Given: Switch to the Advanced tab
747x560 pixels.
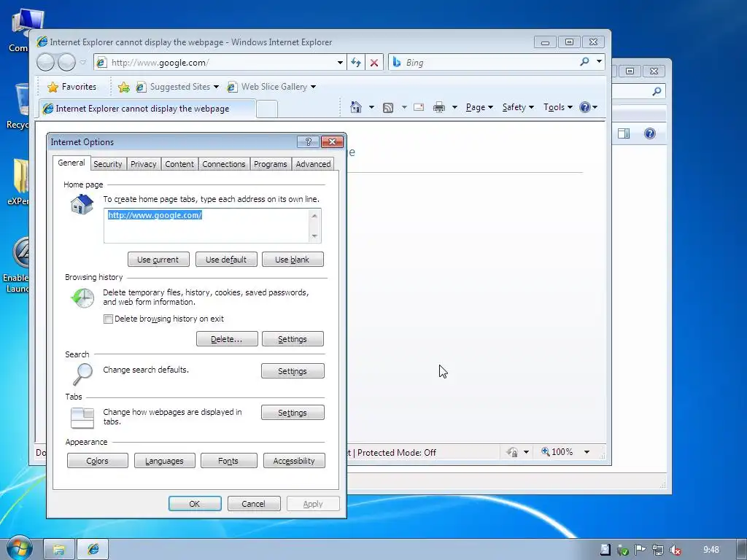Looking at the screenshot, I should click(313, 164).
